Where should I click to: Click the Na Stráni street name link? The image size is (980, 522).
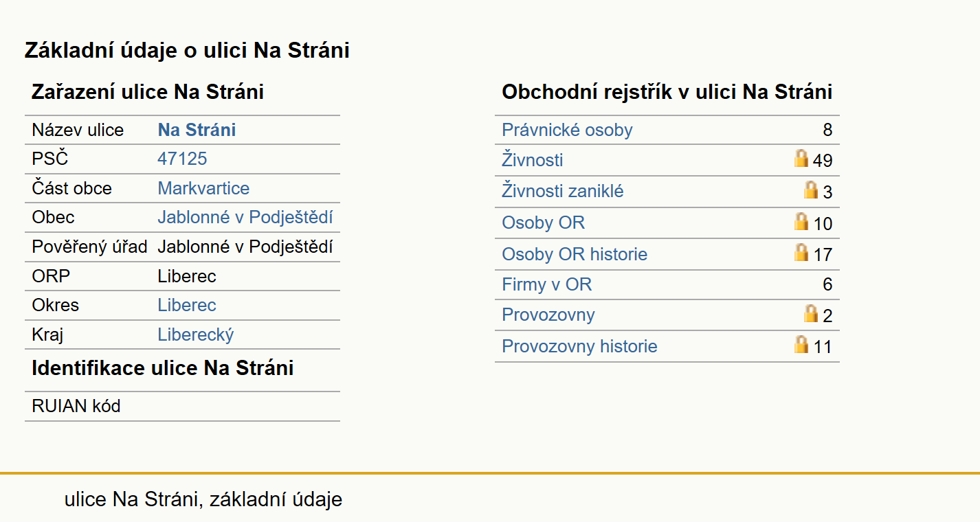[197, 130]
